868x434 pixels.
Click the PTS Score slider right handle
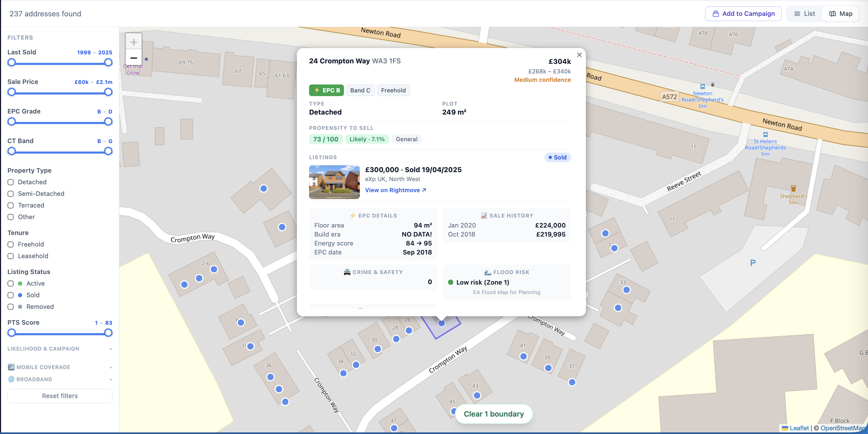pyautogui.click(x=108, y=333)
